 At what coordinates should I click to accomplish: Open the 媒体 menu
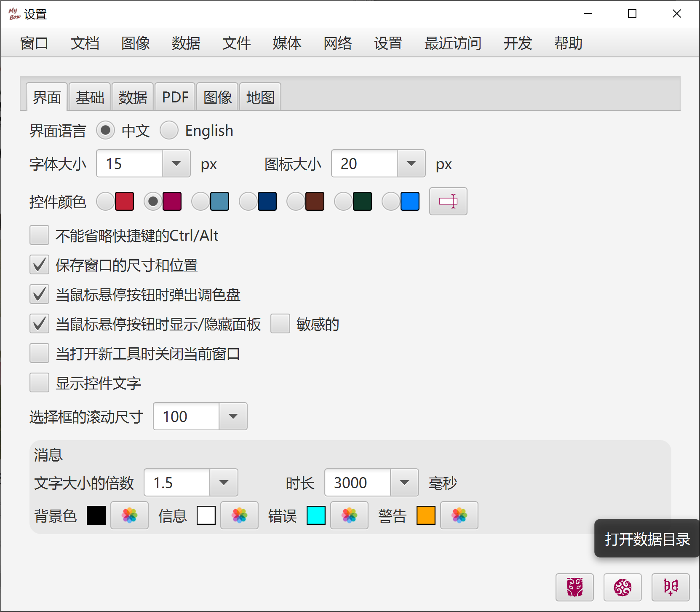[x=287, y=43]
